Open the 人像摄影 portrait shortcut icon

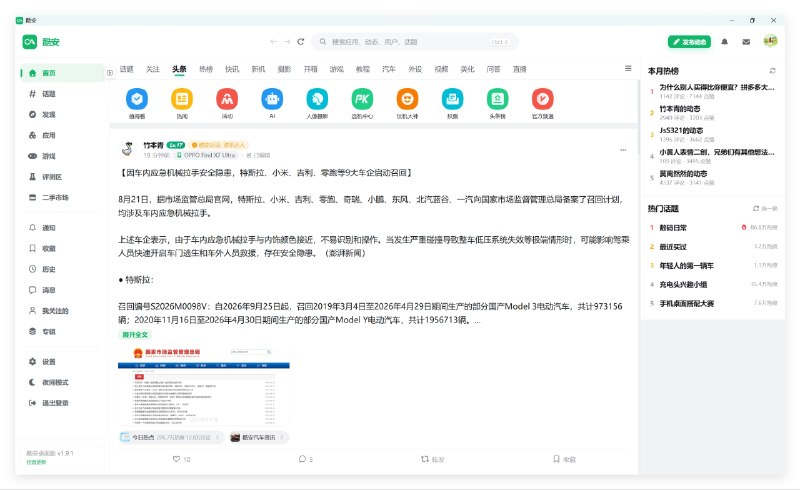[x=317, y=99]
